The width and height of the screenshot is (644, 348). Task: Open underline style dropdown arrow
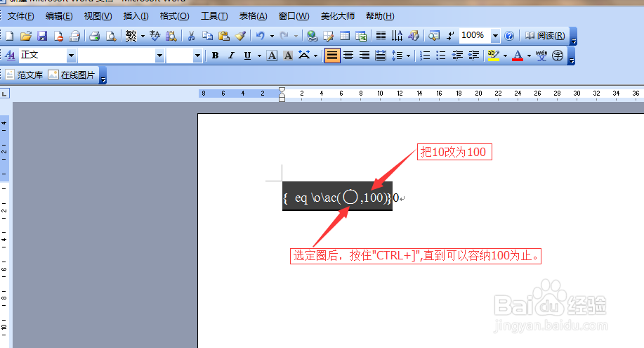pos(259,56)
